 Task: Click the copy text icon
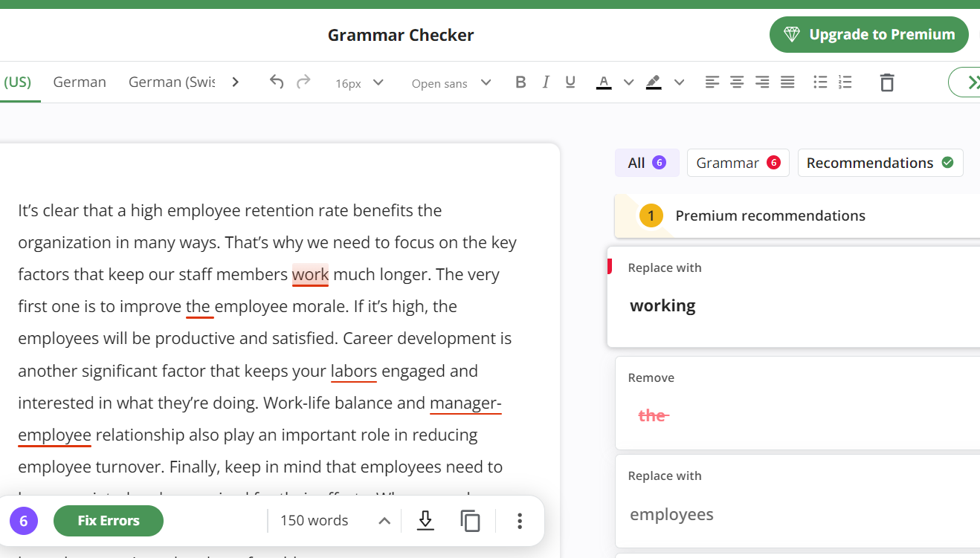(470, 521)
